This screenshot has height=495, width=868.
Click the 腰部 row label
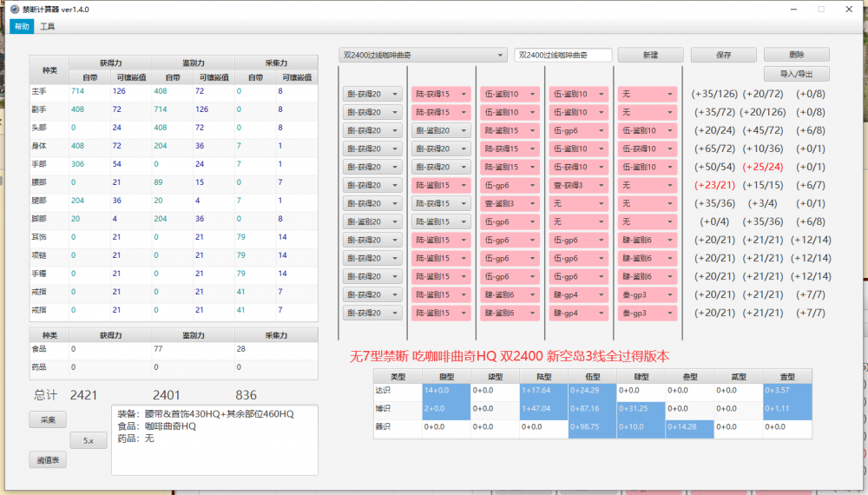coord(39,182)
